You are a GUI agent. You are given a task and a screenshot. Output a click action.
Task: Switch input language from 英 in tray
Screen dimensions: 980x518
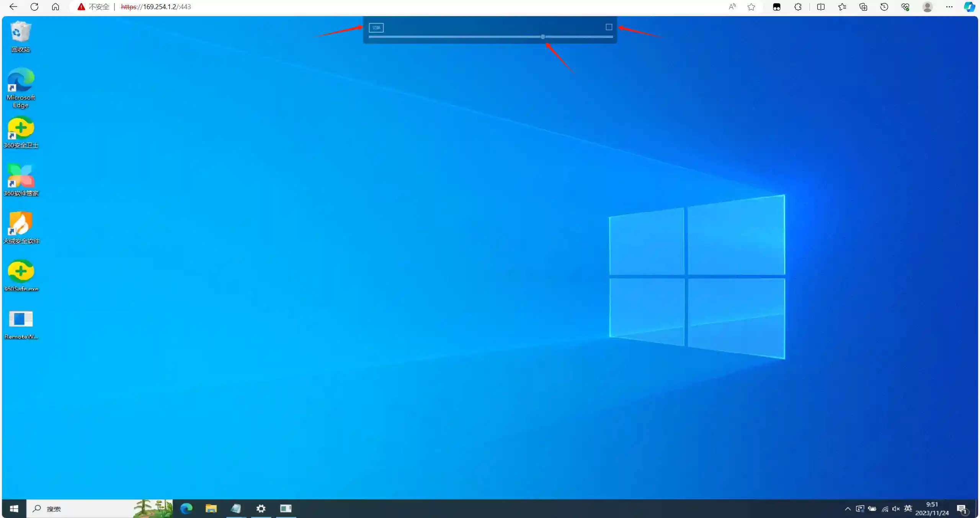(908, 509)
